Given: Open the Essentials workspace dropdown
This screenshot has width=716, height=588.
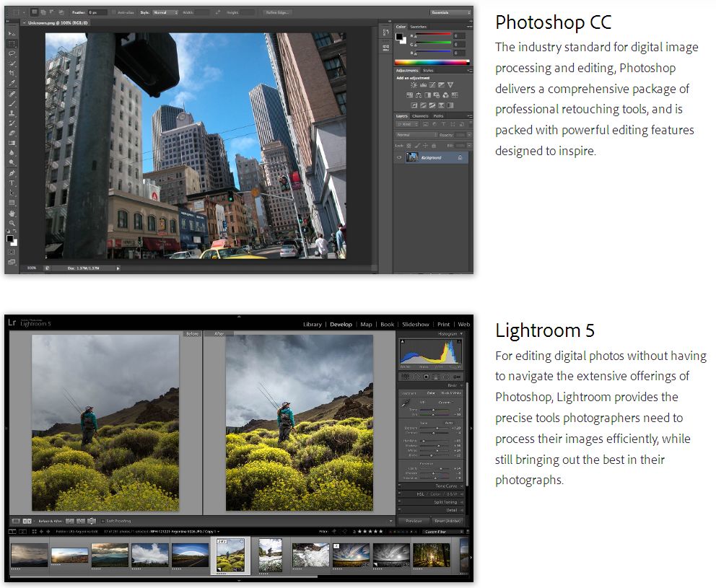Looking at the screenshot, I should click(449, 12).
